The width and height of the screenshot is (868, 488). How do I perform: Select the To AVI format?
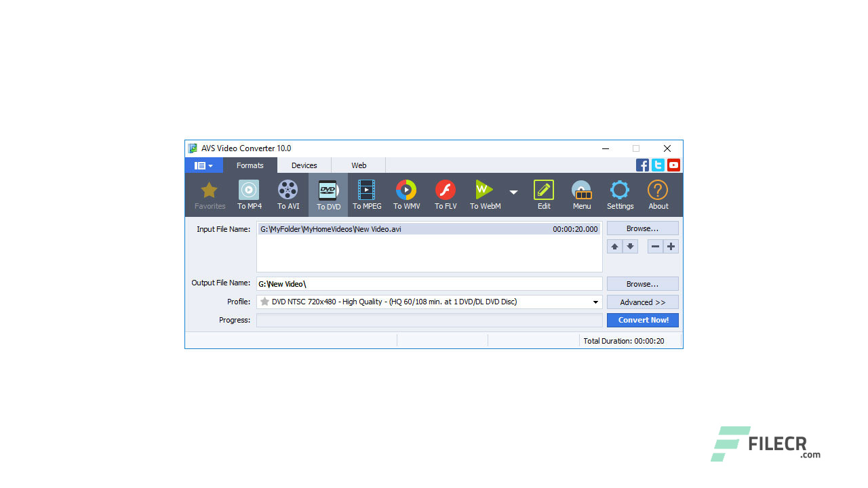tap(288, 195)
